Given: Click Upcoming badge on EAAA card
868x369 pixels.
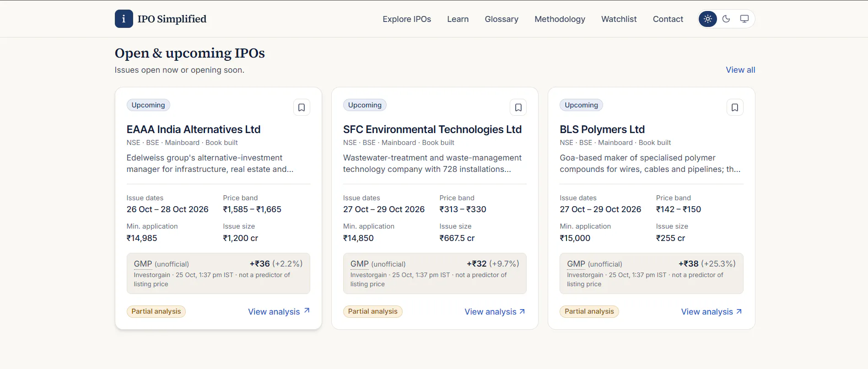Looking at the screenshot, I should click(148, 105).
